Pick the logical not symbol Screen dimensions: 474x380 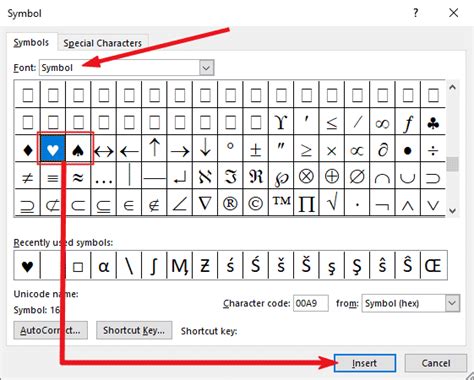[382, 203]
